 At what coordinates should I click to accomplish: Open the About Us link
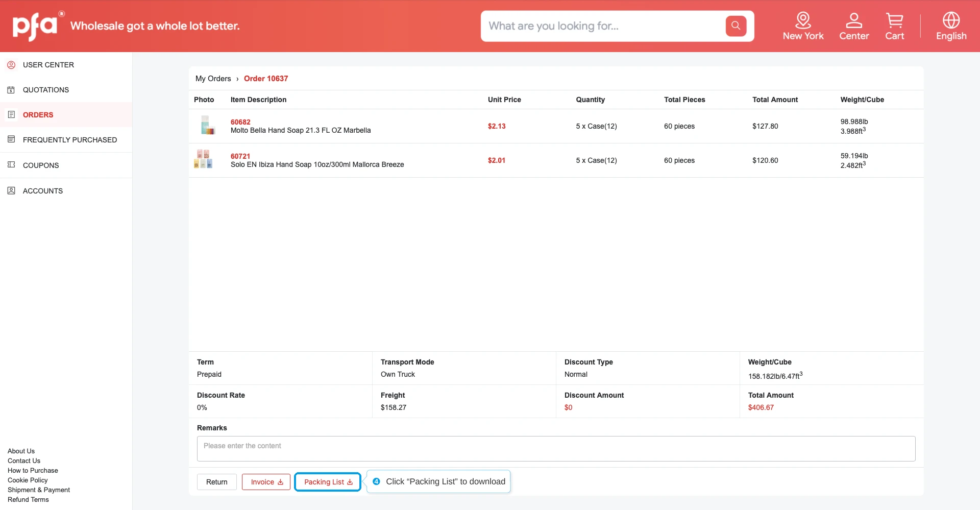click(x=21, y=451)
